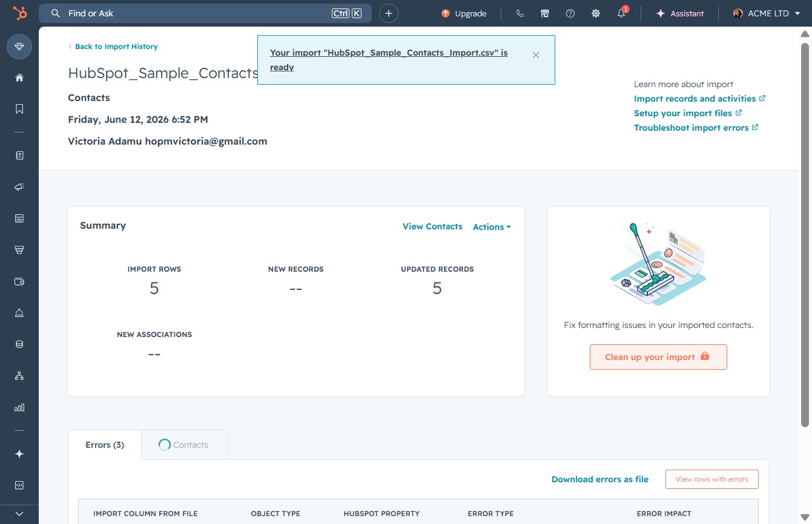Go Back to Import History

point(113,47)
